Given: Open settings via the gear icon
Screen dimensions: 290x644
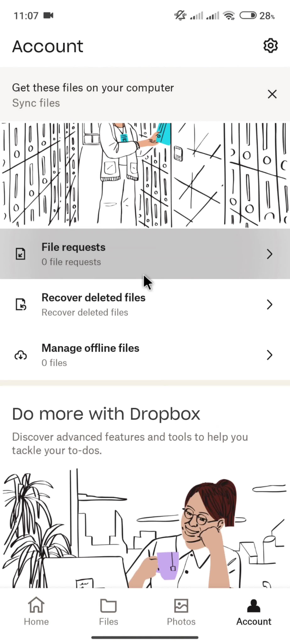Looking at the screenshot, I should click(x=270, y=45).
